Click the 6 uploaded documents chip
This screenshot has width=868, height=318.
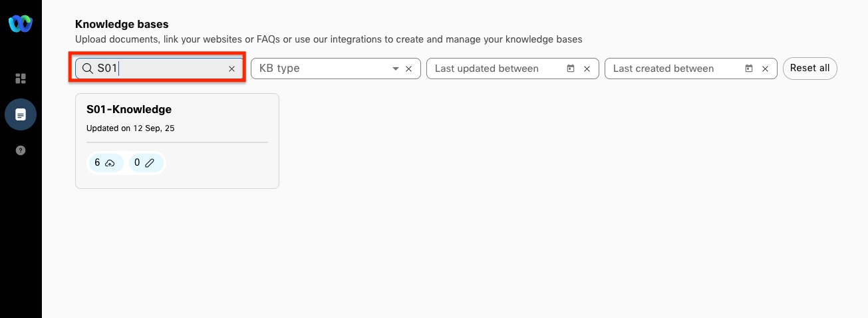106,162
